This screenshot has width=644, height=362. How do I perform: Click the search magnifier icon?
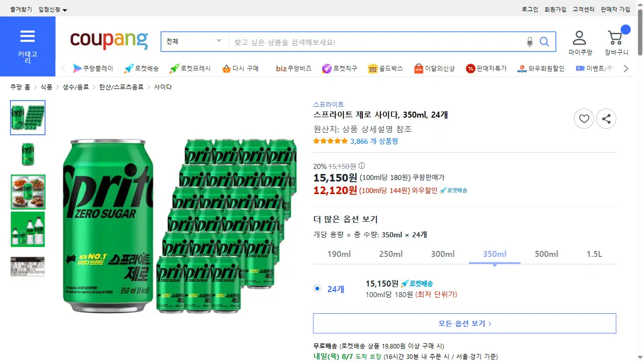tap(544, 42)
